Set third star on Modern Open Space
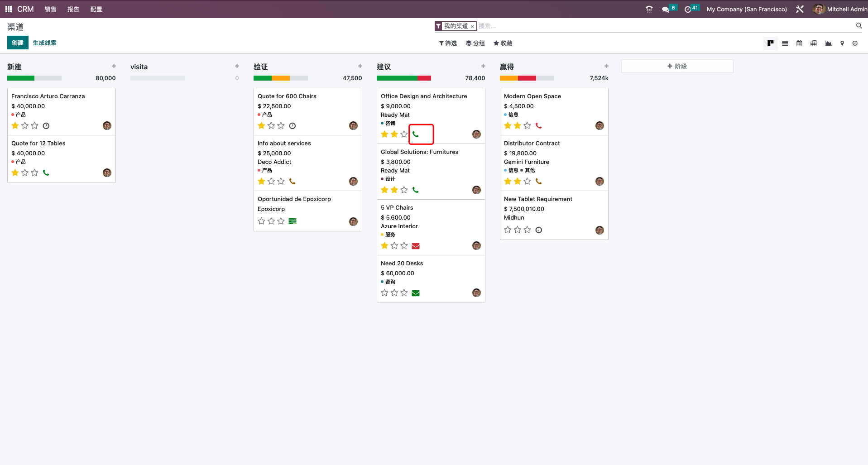The width and height of the screenshot is (868, 465). pos(528,125)
